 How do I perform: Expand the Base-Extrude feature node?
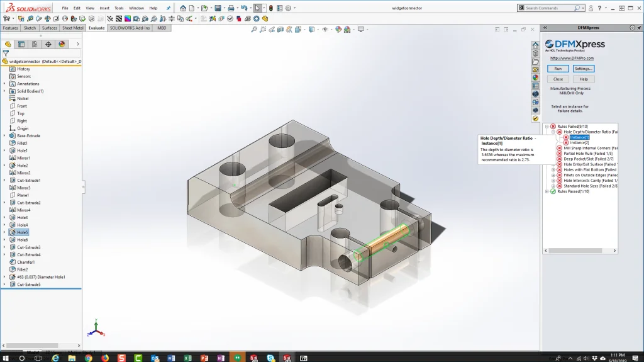[x=4, y=136]
